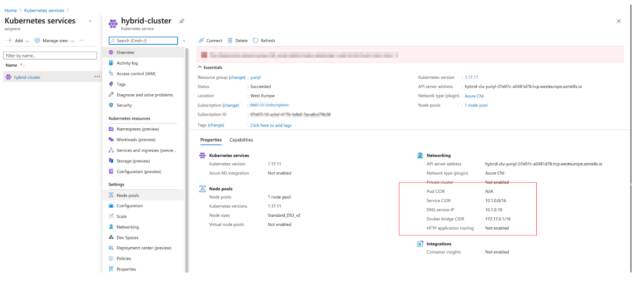Click the Dev Spaces icon
The height and width of the screenshot is (281, 644).
111,237
